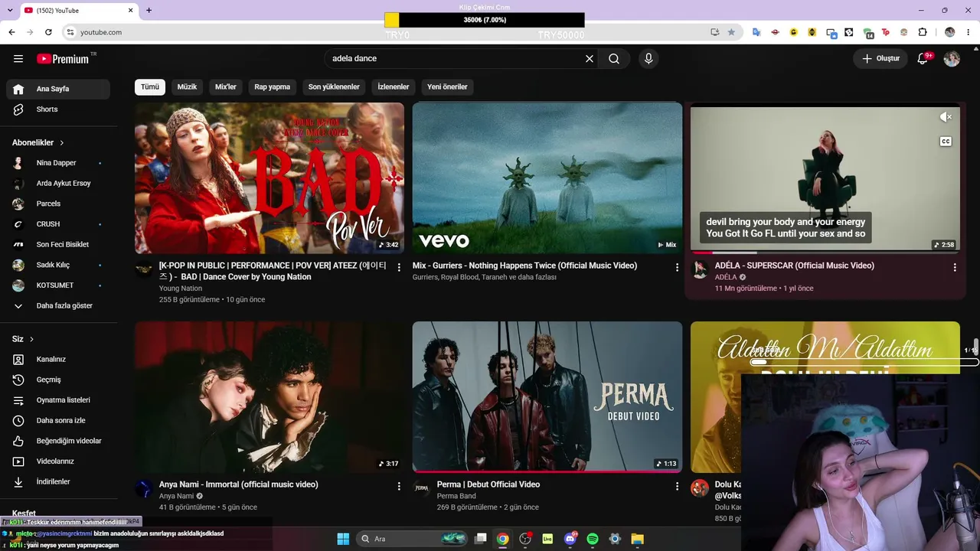The image size is (980, 551).
Task: Start voice search with the microphone
Action: (648, 59)
